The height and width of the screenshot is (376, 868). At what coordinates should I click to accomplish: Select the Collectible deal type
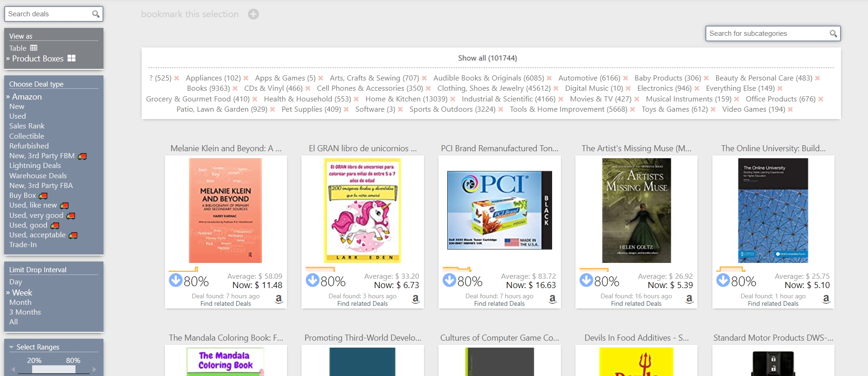point(27,136)
